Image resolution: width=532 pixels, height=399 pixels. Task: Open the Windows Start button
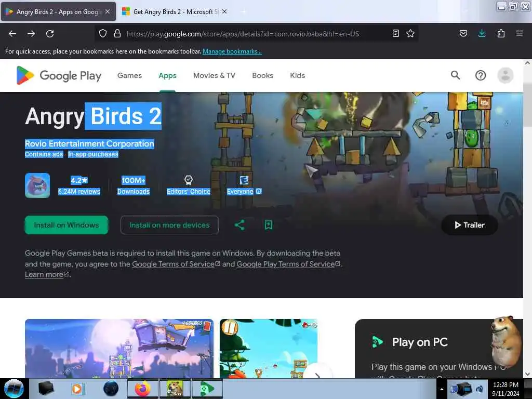[x=14, y=389]
